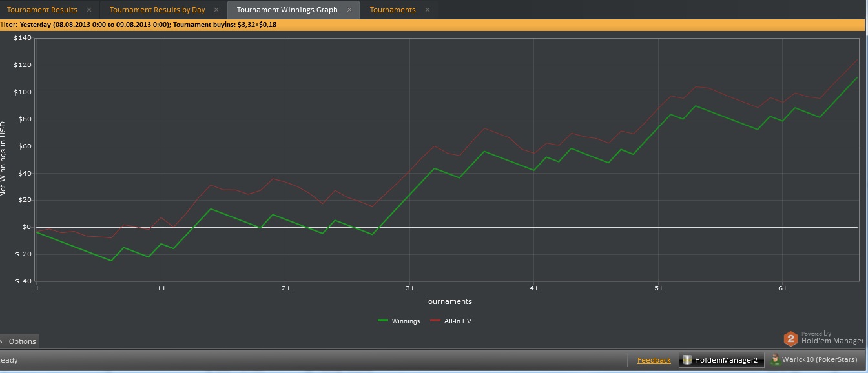This screenshot has width=868, height=373.
Task: Click the Warick10 player avatar icon
Action: point(774,359)
